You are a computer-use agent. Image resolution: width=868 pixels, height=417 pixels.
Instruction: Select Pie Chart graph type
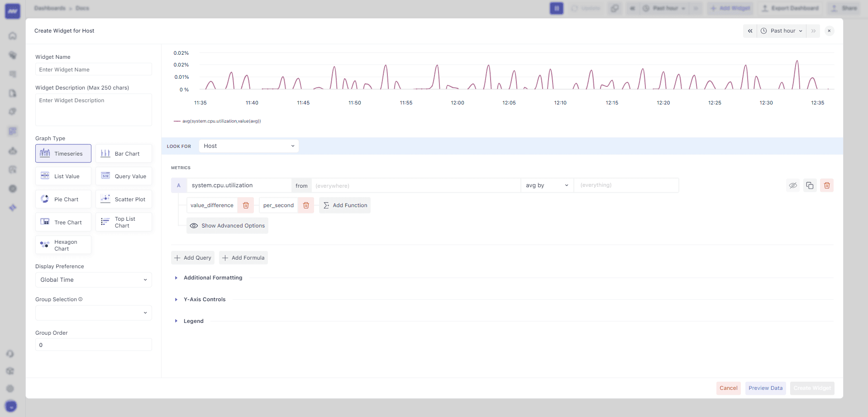63,199
